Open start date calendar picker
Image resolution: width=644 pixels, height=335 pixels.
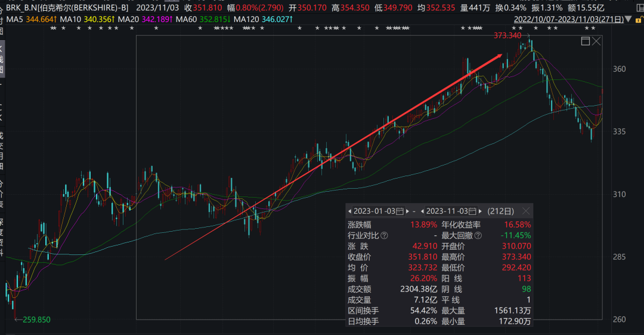(x=400, y=211)
